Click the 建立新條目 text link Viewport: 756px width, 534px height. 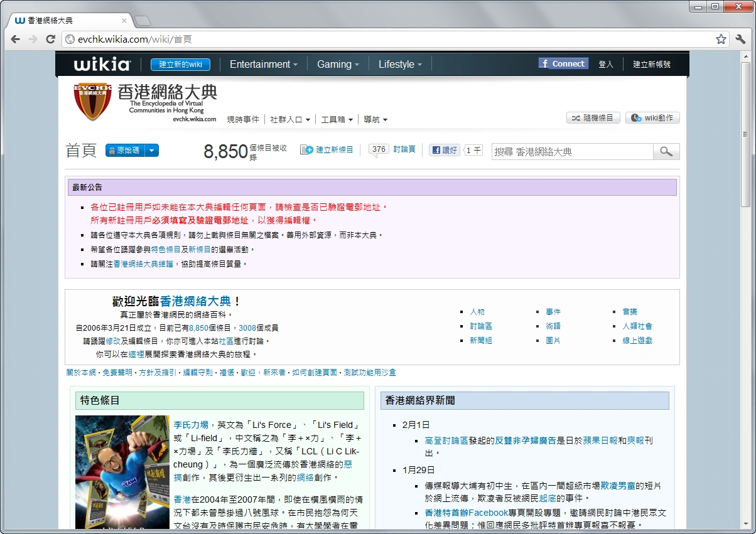click(x=334, y=149)
